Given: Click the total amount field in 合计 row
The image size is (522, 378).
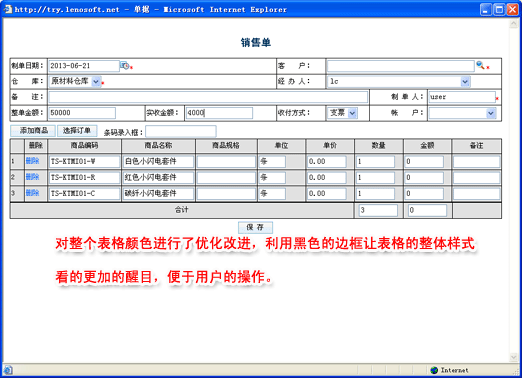Looking at the screenshot, I should pos(427,210).
